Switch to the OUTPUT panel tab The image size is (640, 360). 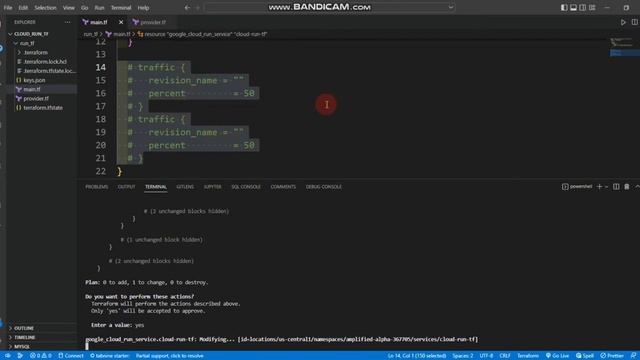(x=126, y=187)
